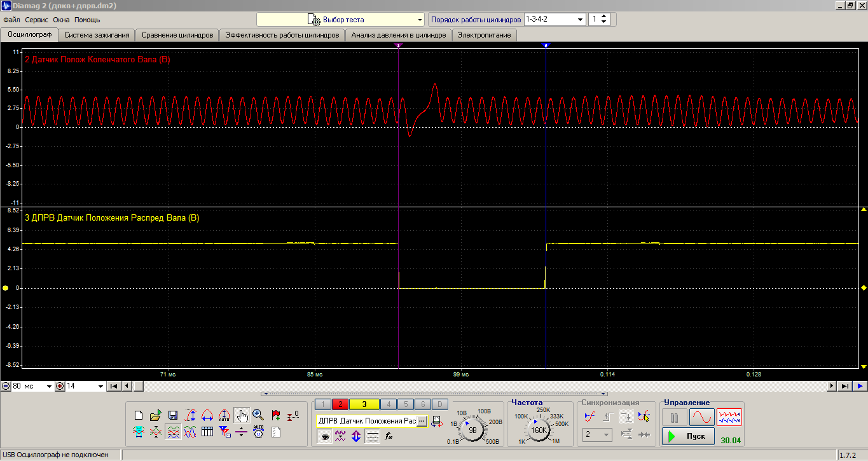
Task: Click the red plus icon beside 14
Action: (60, 386)
